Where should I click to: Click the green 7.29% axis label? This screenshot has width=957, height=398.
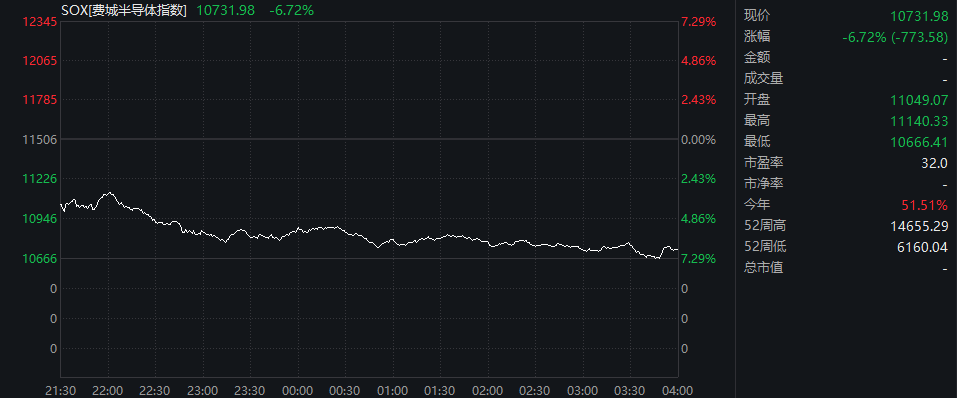click(x=699, y=259)
